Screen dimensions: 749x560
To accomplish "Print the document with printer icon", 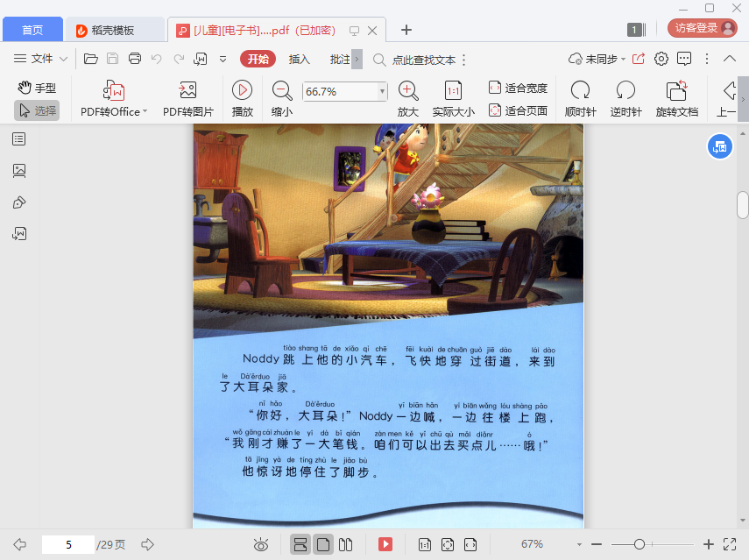I will (135, 59).
